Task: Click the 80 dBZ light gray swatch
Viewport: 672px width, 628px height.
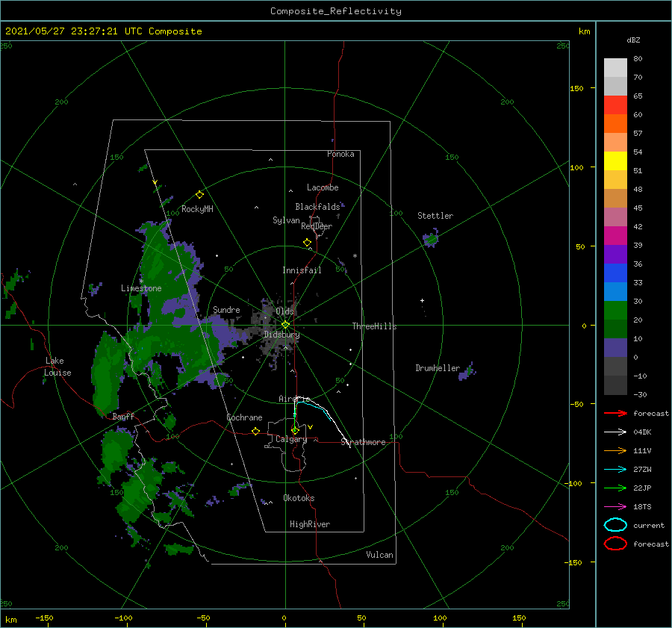Action: (x=615, y=67)
